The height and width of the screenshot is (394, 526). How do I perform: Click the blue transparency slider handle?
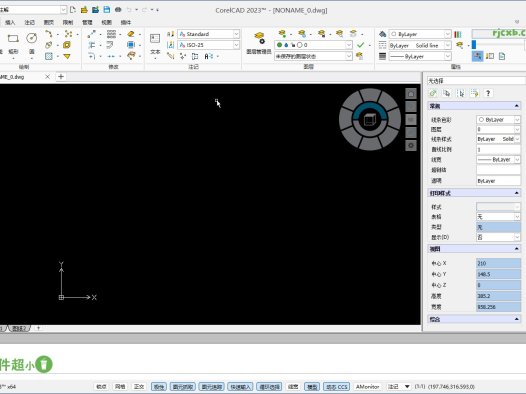pos(474,45)
